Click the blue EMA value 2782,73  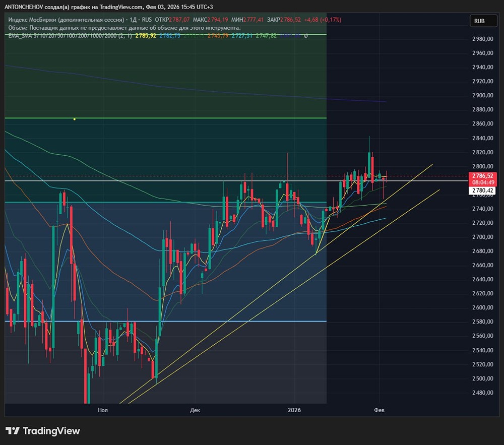tap(170, 36)
